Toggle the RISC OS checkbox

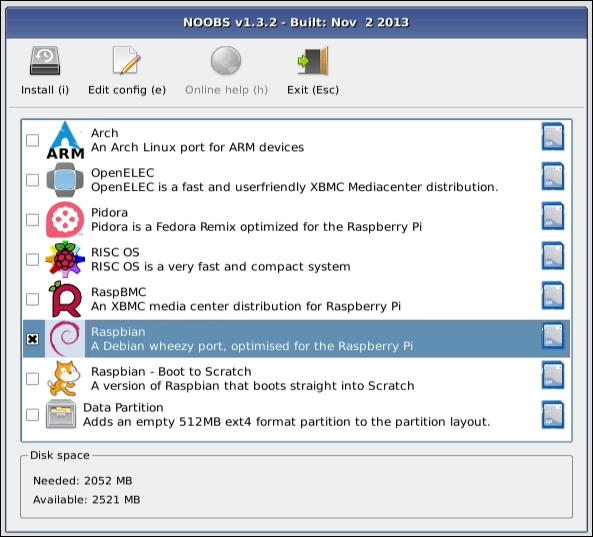(x=33, y=259)
